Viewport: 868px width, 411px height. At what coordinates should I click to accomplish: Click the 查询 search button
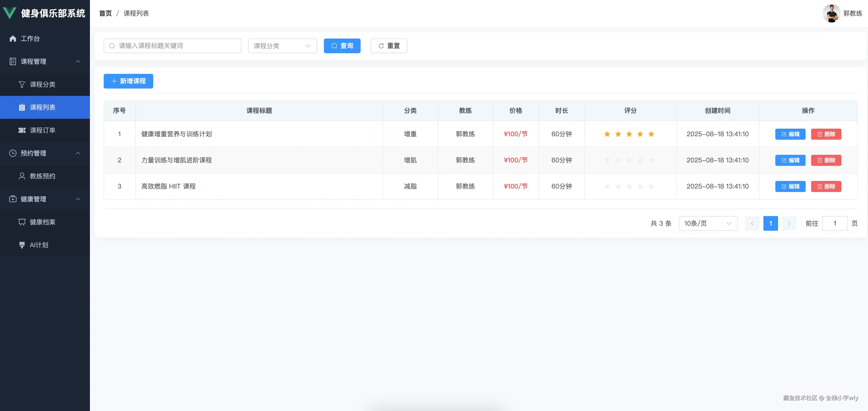[342, 46]
